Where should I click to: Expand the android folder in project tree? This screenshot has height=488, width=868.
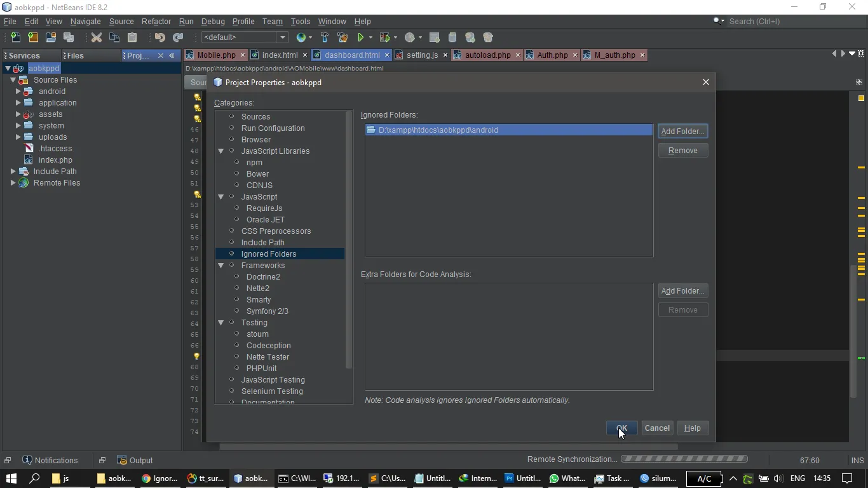coord(18,91)
